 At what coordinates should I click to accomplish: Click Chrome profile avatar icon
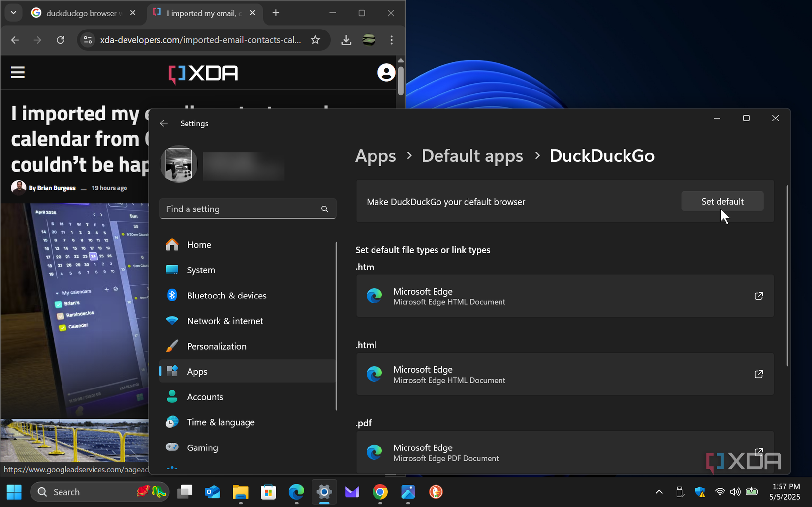pos(369,40)
